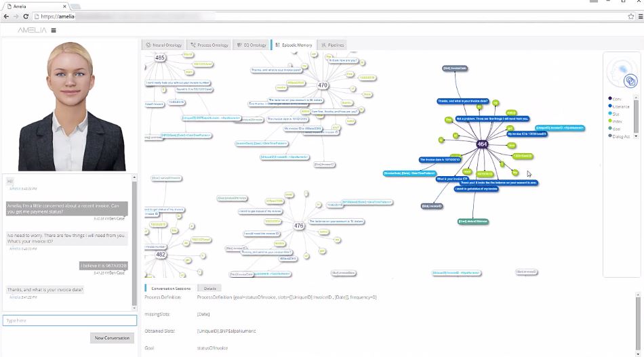The image size is (644, 357).
Task: Click the New Conversation button
Action: [x=113, y=338]
